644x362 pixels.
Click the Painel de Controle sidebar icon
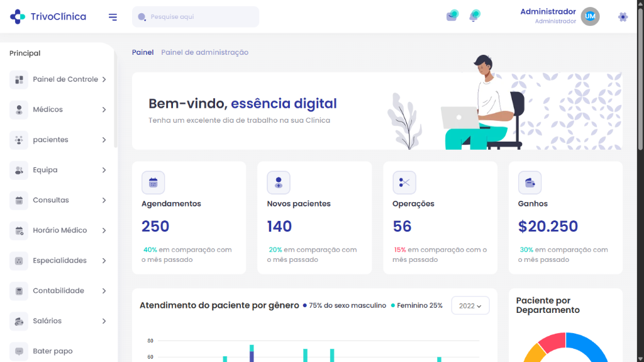tap(19, 79)
